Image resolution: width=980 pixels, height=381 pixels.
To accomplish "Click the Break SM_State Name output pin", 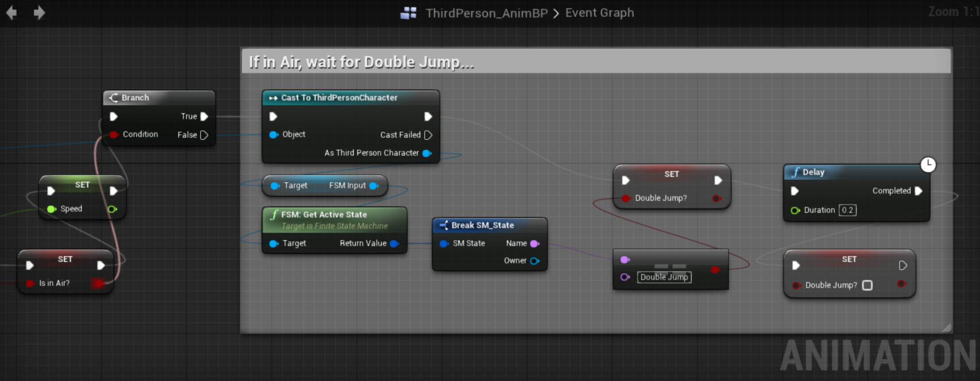I will point(534,244).
